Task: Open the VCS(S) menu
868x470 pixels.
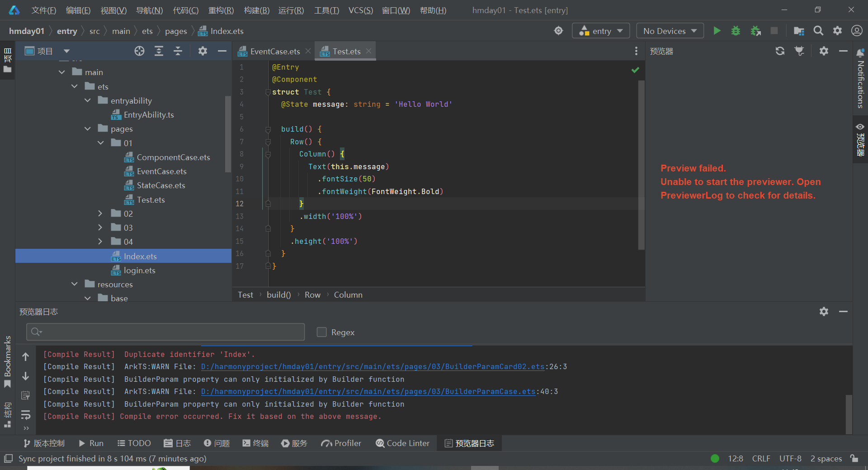Action: [361, 10]
